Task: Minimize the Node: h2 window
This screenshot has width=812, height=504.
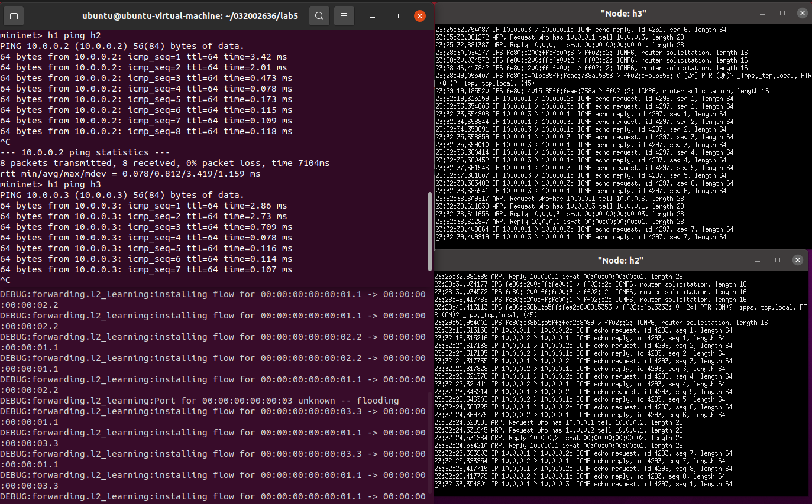Action: [x=759, y=260]
